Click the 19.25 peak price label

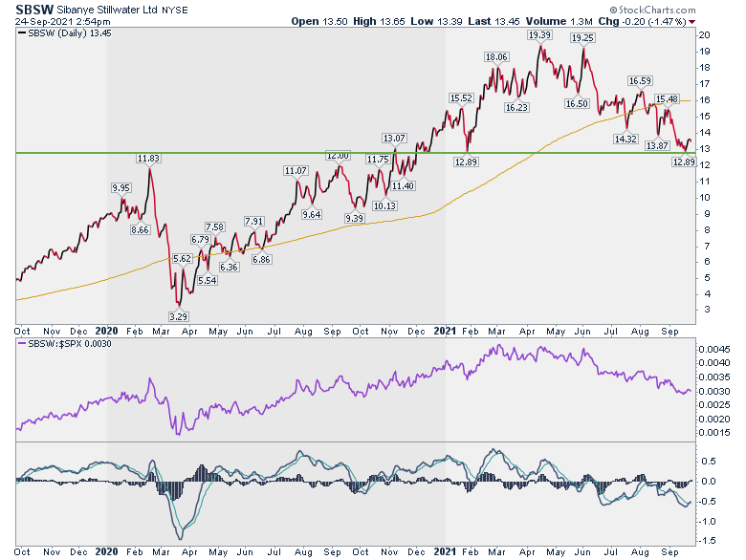click(x=582, y=38)
